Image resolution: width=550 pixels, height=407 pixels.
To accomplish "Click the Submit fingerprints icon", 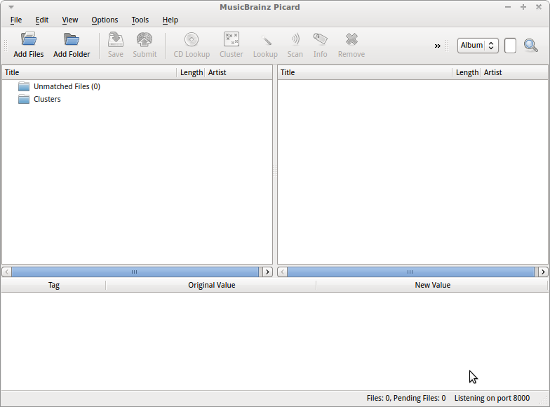I will (x=145, y=39).
